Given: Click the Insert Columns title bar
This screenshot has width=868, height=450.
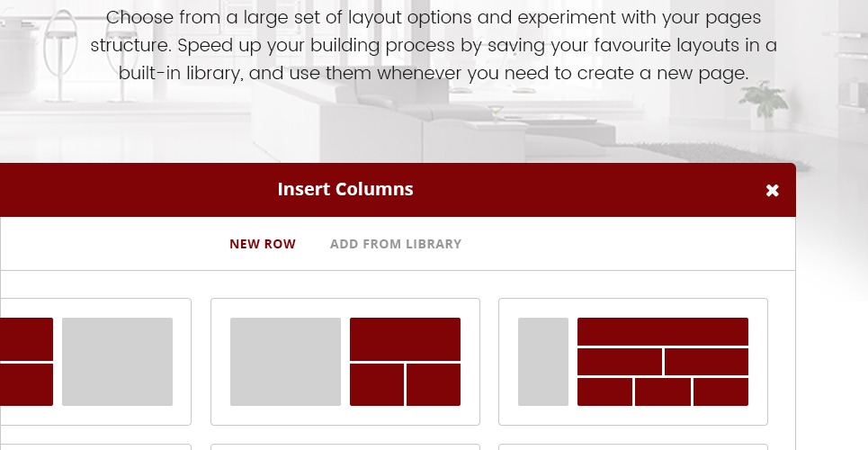Looking at the screenshot, I should pos(345,190).
